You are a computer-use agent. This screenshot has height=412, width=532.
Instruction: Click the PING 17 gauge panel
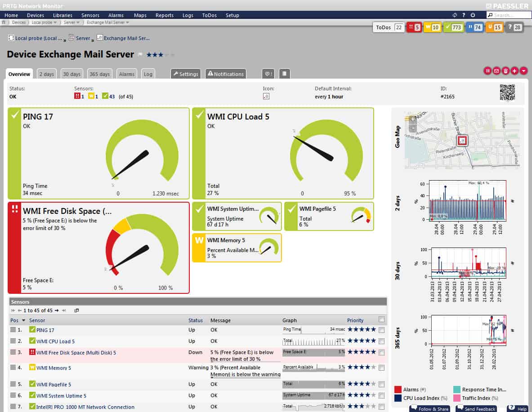(98, 153)
